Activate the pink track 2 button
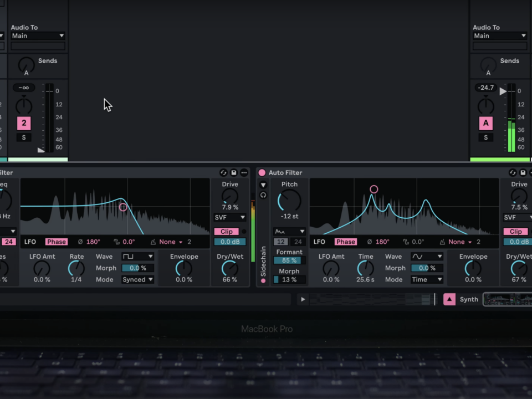 pyautogui.click(x=24, y=123)
